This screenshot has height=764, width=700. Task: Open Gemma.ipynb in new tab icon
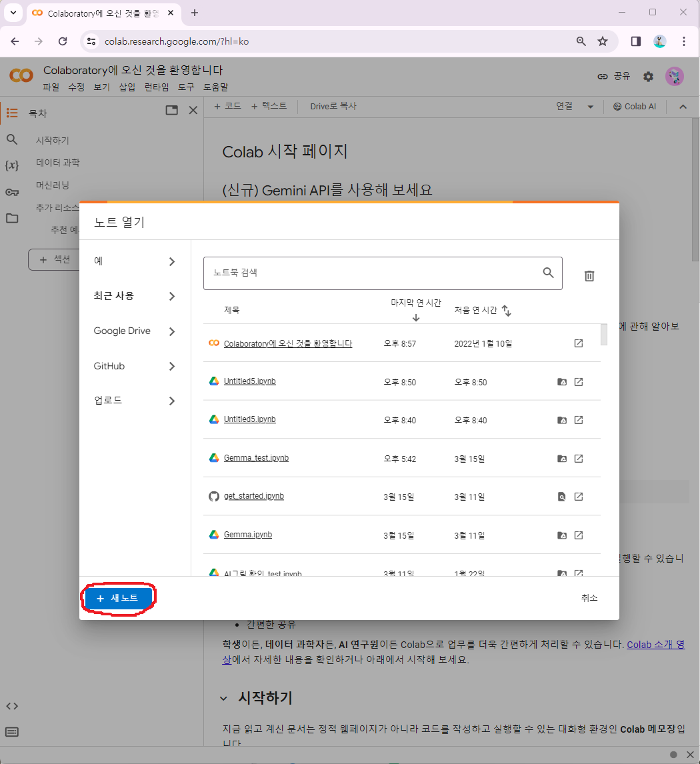click(x=578, y=535)
